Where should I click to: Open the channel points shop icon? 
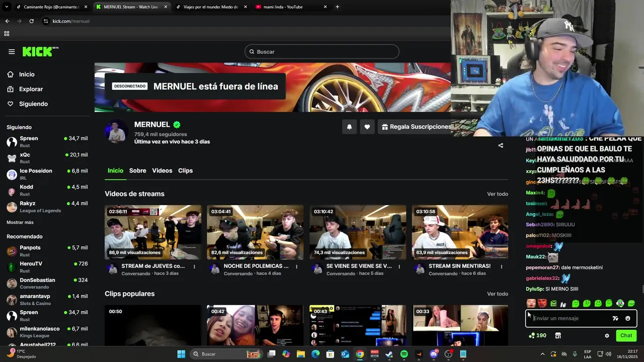[x=558, y=336]
